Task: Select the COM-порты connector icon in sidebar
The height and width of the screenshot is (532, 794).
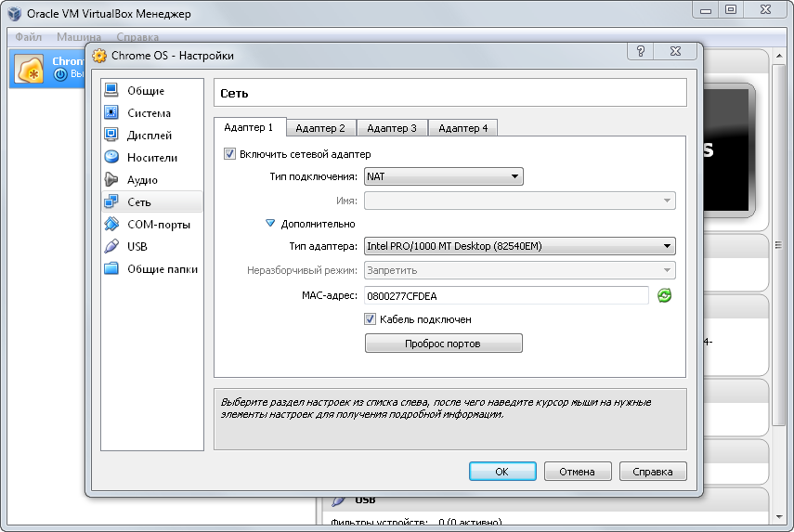Action: [x=111, y=224]
